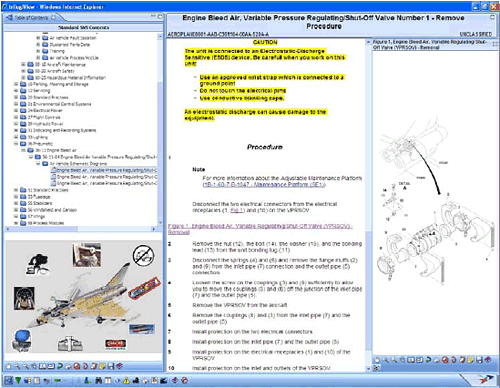This screenshot has height=388, width=500.
Task: Click the yellow warning triangle toolbar icon
Action: click(126, 380)
